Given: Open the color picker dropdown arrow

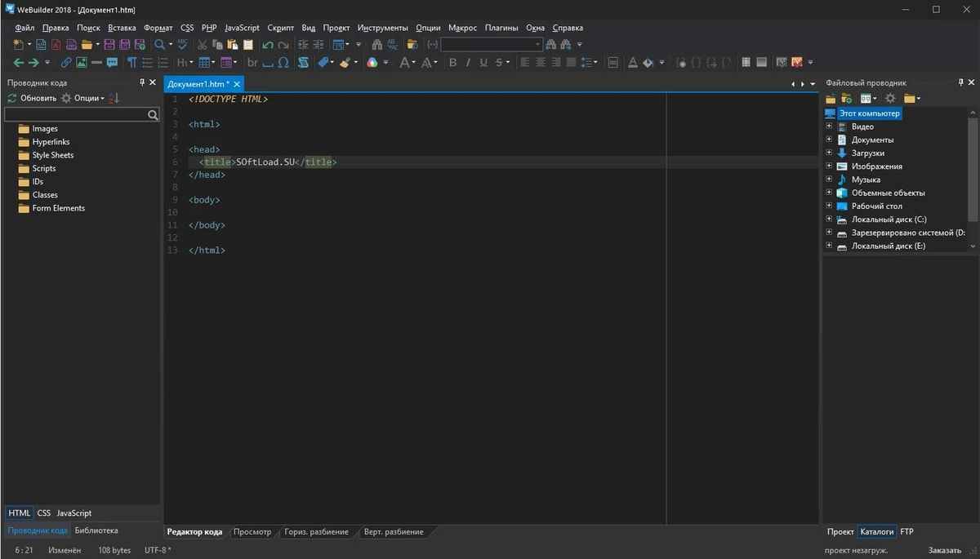Looking at the screenshot, I should (385, 62).
